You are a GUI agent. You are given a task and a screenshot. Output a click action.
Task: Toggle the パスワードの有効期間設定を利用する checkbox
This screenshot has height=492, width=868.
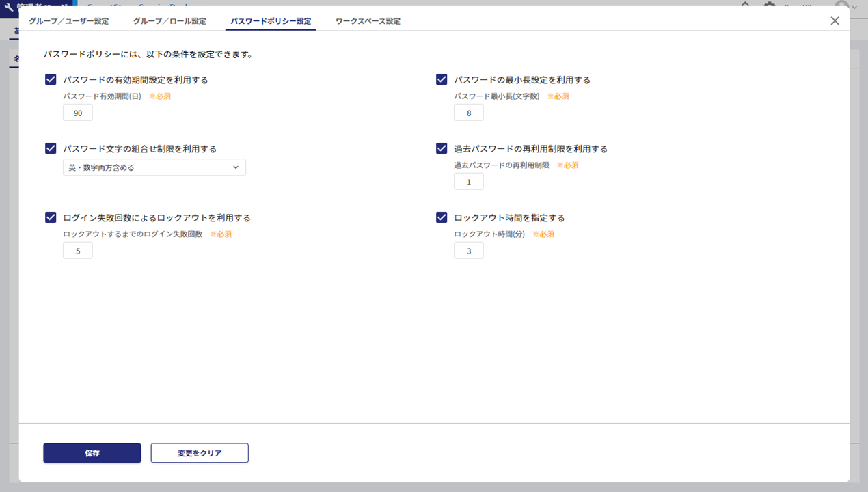point(51,79)
